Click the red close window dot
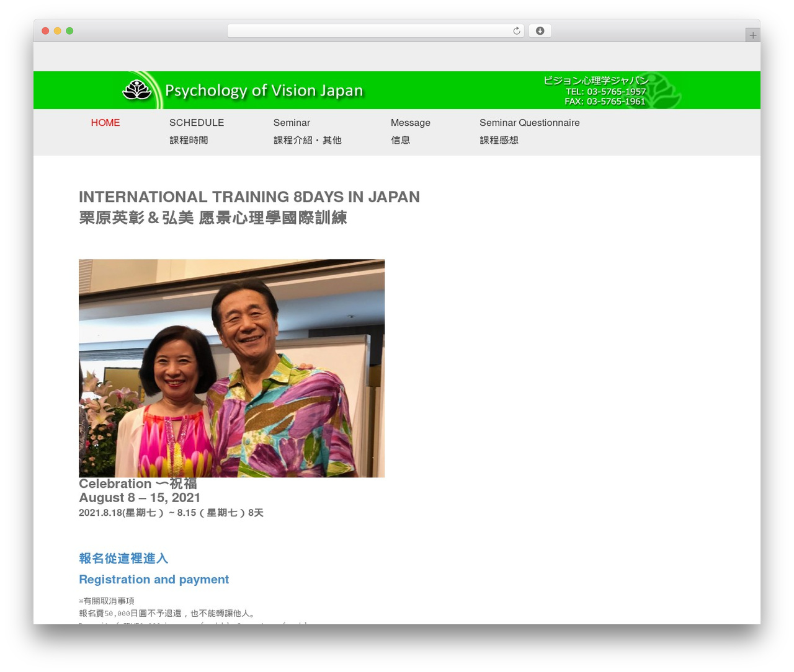794x672 pixels. pyautogui.click(x=45, y=31)
